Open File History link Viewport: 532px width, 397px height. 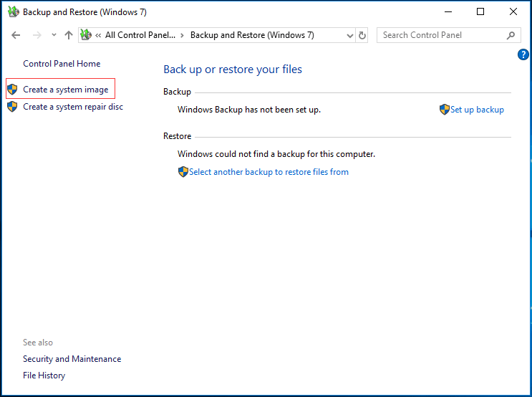(44, 376)
